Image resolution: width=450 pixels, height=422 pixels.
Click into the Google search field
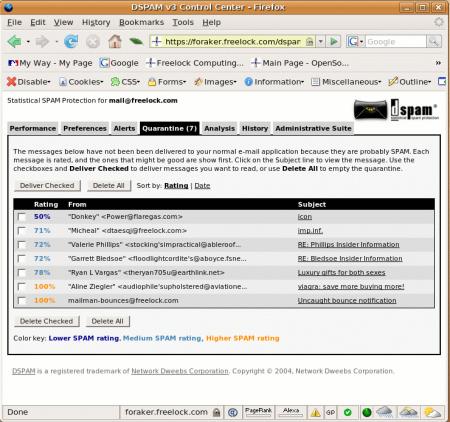(x=396, y=42)
